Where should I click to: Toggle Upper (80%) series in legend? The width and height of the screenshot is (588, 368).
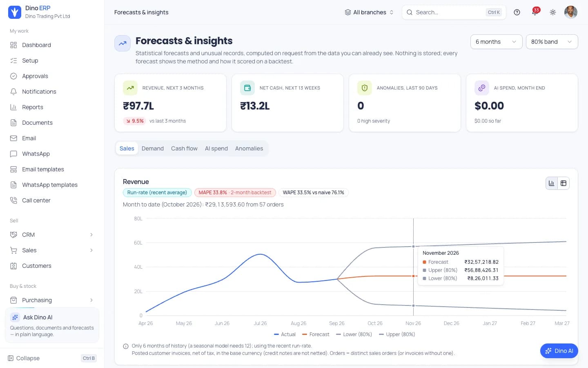coord(397,334)
